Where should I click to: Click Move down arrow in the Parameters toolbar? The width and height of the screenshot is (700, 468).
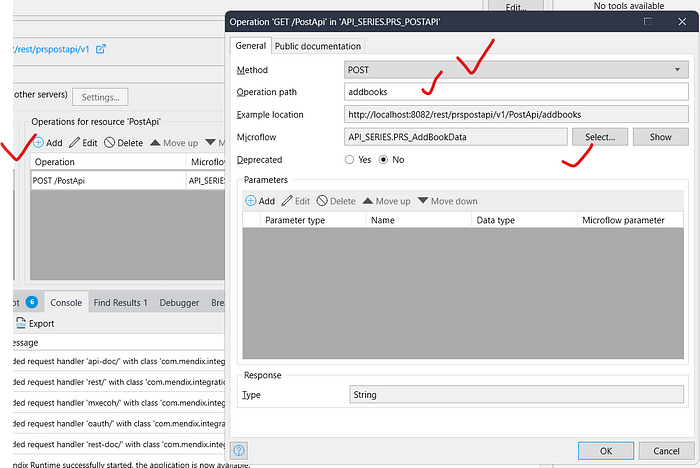click(x=423, y=201)
